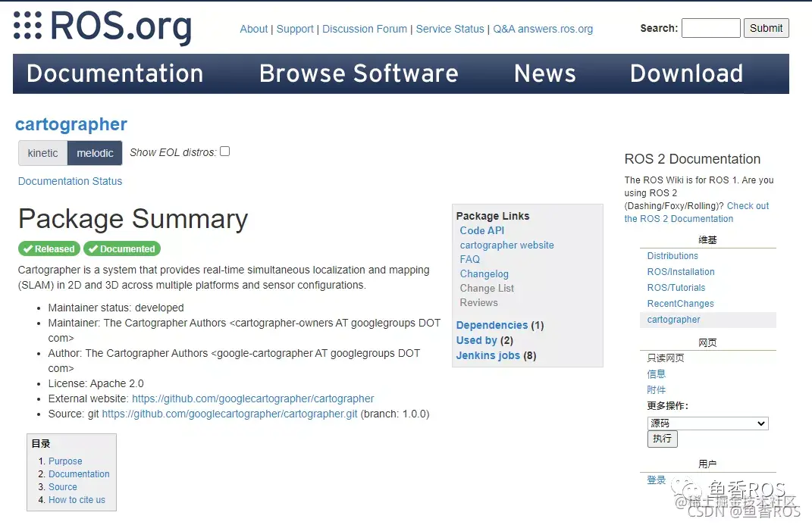The height and width of the screenshot is (525, 812).
Task: Click the green Released badge
Action: 49,248
